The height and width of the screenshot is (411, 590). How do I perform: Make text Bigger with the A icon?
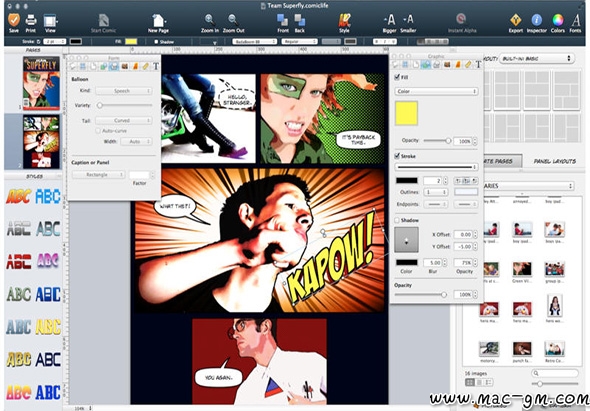(x=389, y=20)
